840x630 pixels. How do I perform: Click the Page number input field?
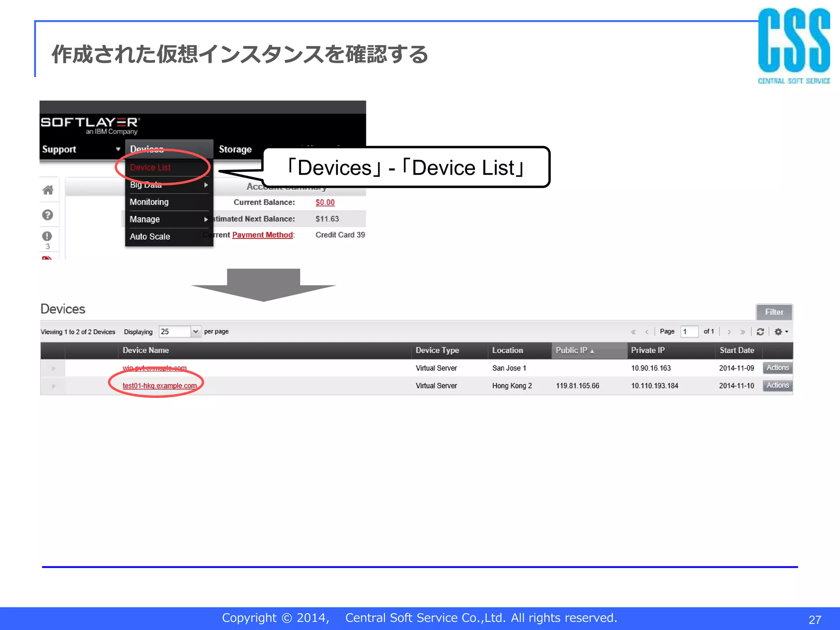click(x=689, y=331)
